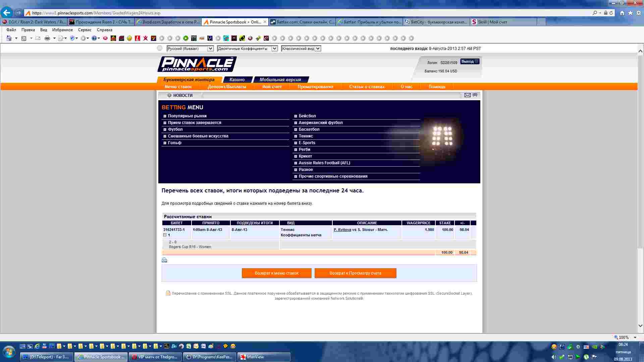
Task: Click the Read mail icon in command bar
Action: pyautogui.click(x=38, y=38)
